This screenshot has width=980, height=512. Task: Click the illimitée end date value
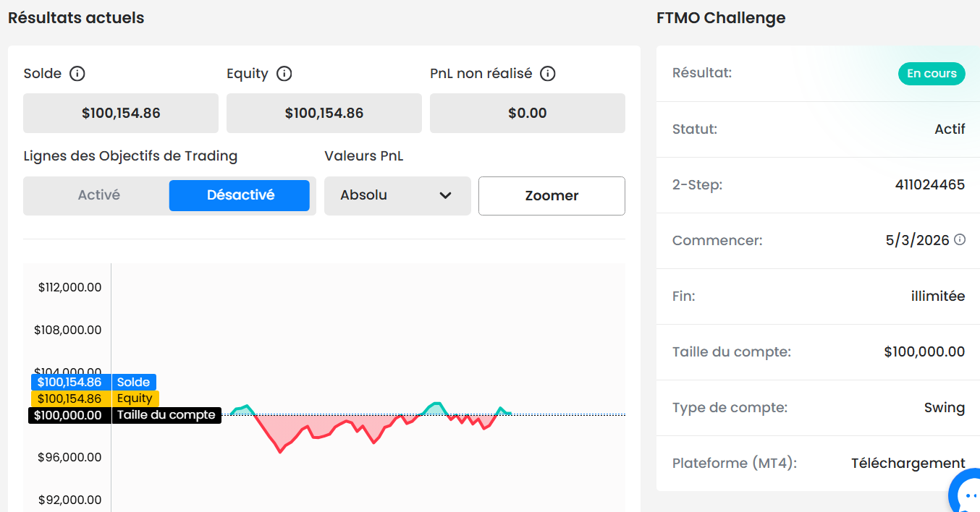938,296
